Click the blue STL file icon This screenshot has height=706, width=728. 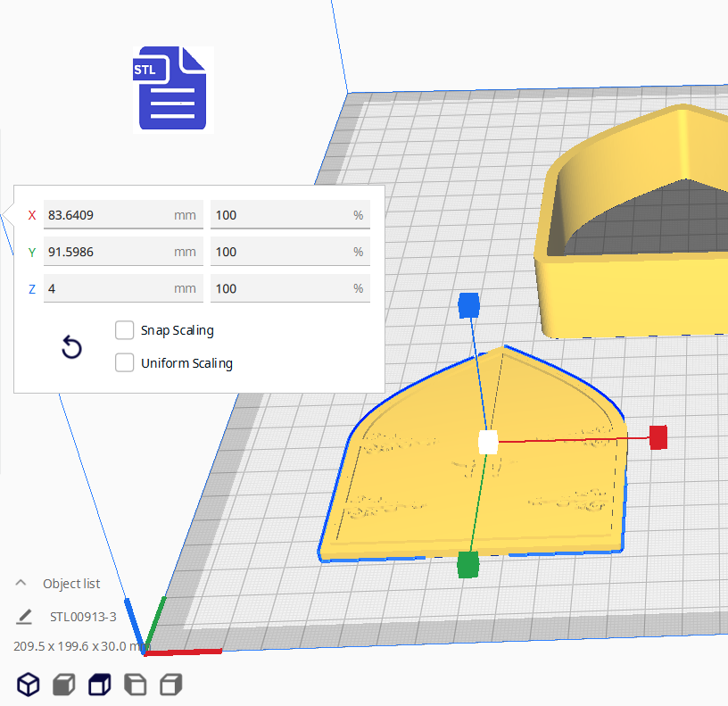[x=173, y=89]
